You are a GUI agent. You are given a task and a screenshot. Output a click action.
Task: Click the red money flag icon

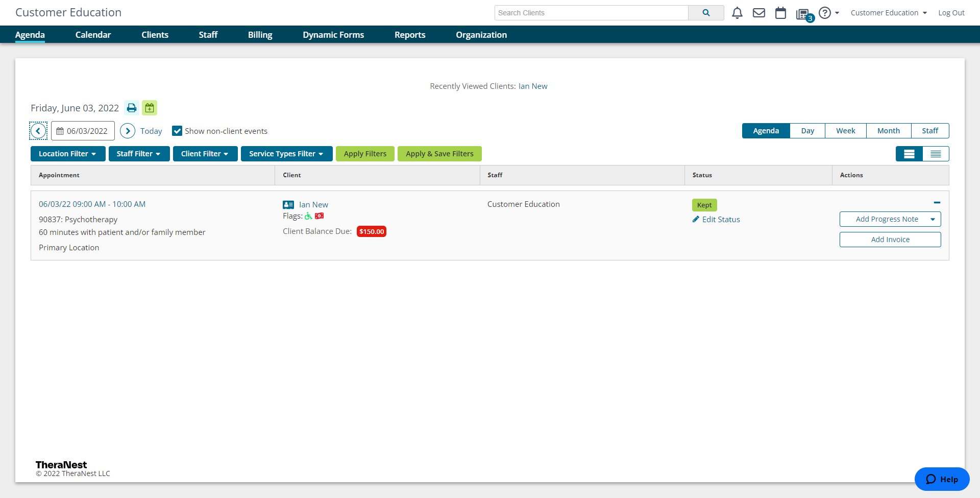tap(320, 216)
